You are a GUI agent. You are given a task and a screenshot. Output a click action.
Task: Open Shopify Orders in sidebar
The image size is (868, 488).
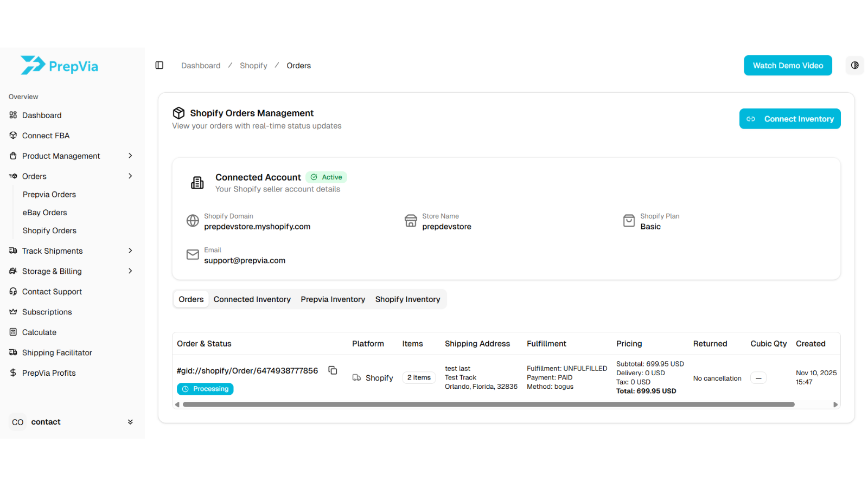[49, 230]
